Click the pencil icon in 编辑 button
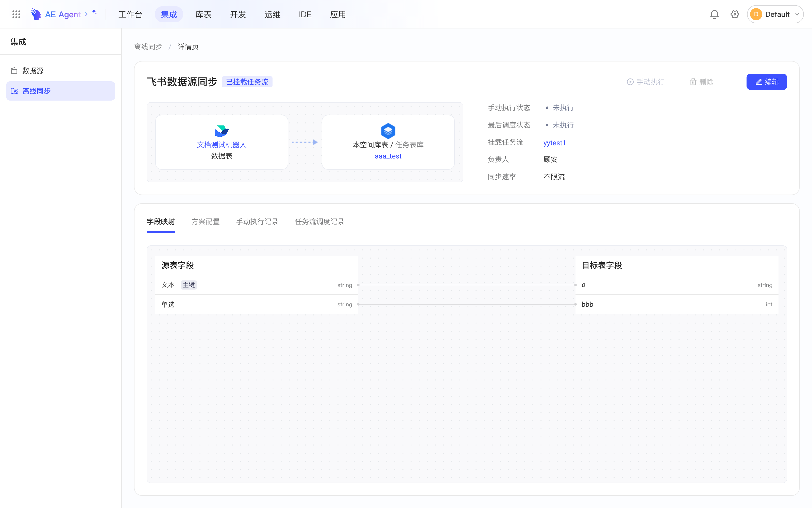 pos(758,82)
